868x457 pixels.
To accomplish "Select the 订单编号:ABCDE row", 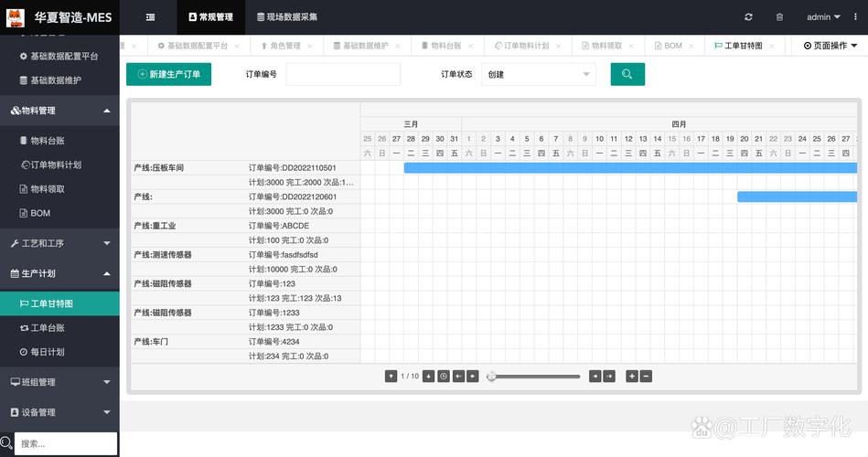I will 246,226.
